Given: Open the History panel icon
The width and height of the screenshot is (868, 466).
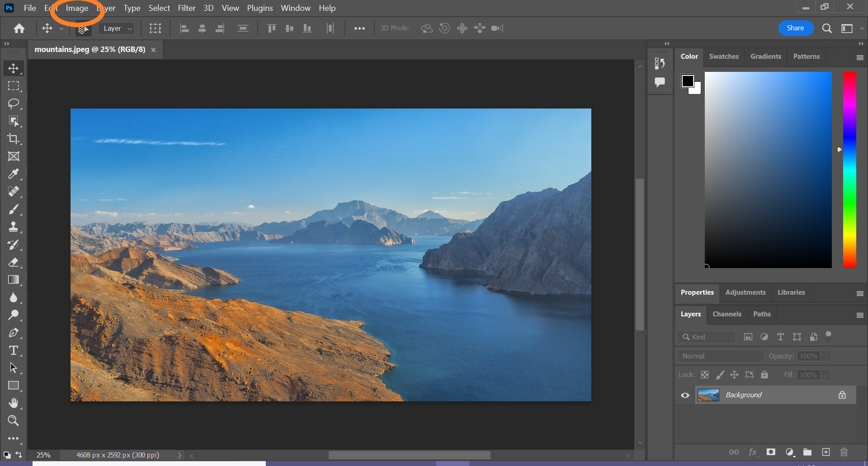Looking at the screenshot, I should 660,64.
